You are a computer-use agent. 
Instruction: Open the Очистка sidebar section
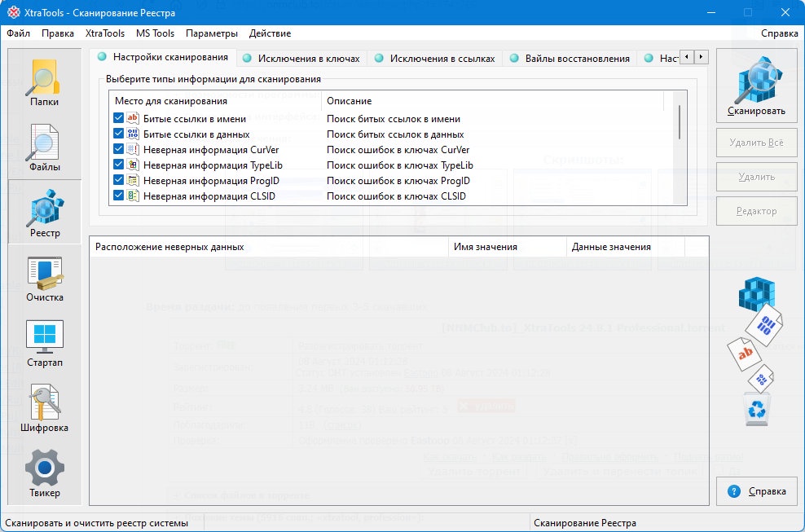pyautogui.click(x=45, y=278)
